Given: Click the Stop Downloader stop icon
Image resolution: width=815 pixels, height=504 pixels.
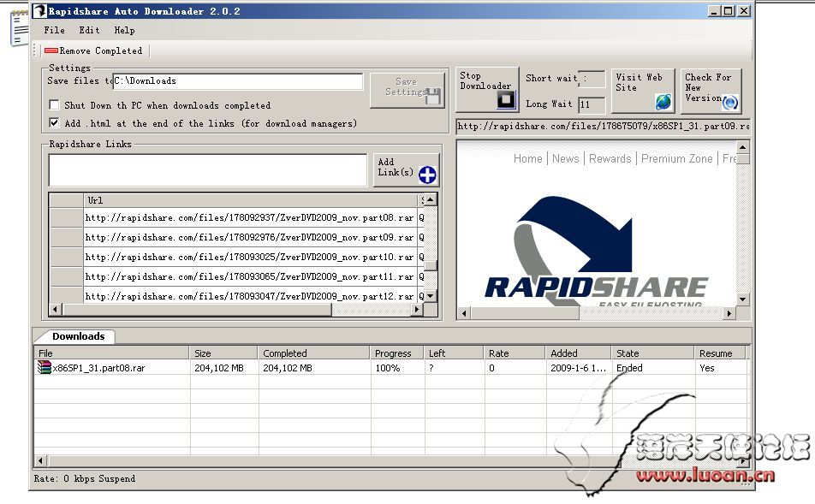Looking at the screenshot, I should click(x=506, y=100).
